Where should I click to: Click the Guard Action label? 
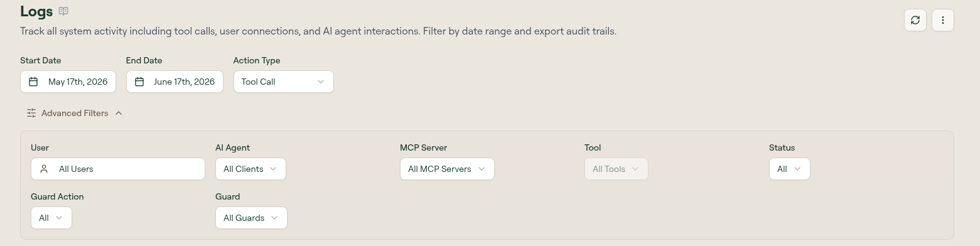coord(57,196)
